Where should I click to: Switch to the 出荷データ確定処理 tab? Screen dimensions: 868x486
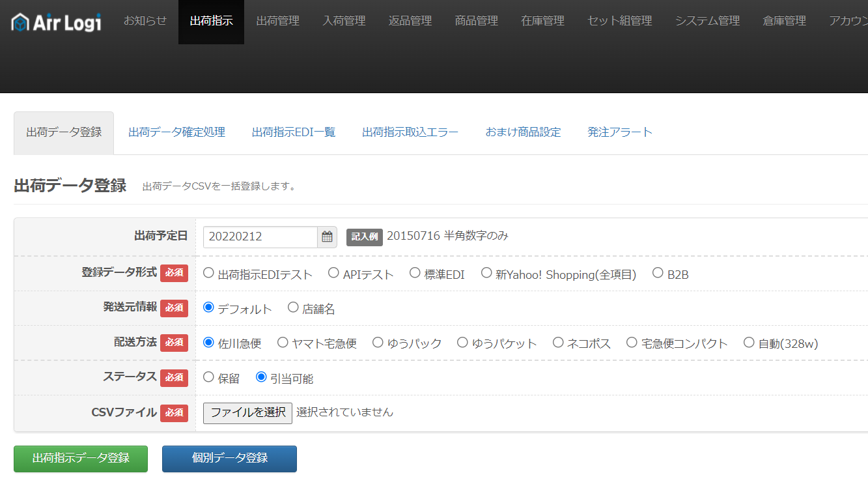(176, 132)
